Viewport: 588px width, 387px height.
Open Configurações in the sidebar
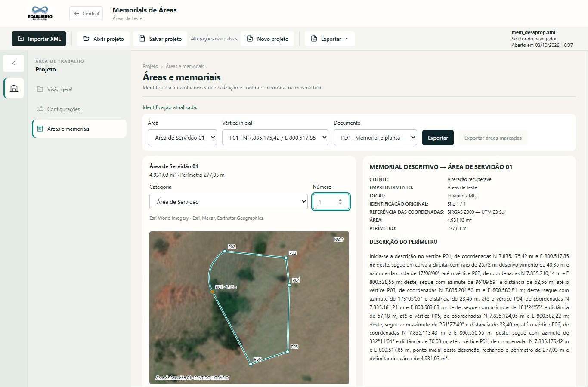click(79, 109)
